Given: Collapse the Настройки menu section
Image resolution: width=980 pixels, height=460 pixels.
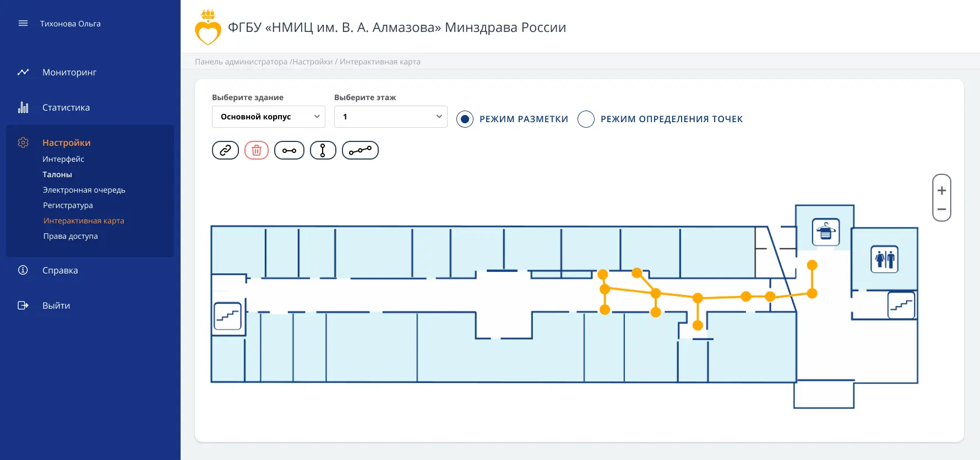Looking at the screenshot, I should click(x=67, y=143).
